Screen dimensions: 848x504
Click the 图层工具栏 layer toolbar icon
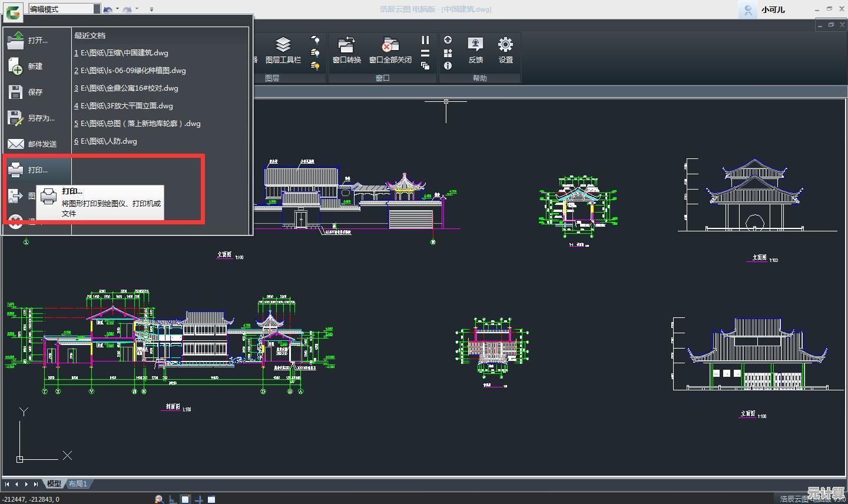pyautogui.click(x=283, y=49)
